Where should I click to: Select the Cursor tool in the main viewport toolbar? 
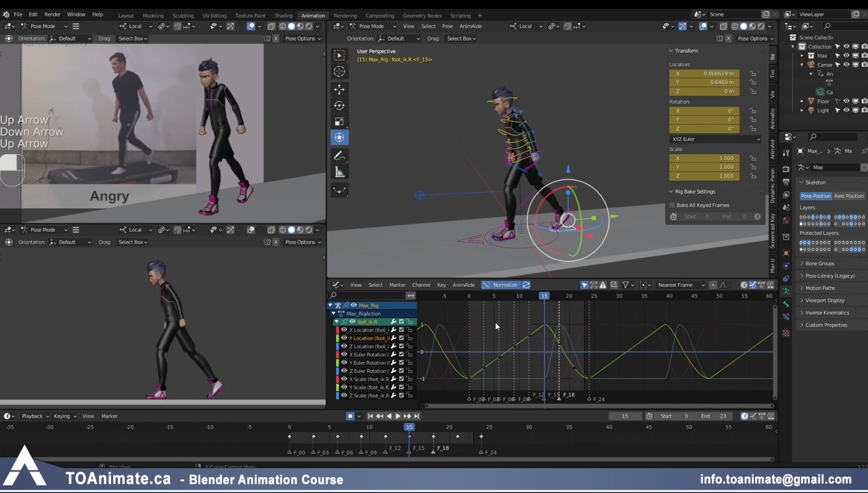[339, 72]
